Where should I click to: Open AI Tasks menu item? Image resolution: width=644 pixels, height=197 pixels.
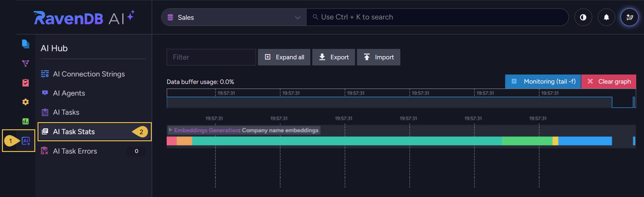(93, 112)
